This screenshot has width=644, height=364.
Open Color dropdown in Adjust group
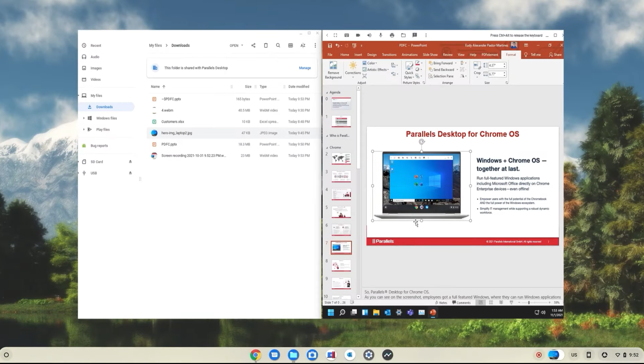click(x=370, y=63)
